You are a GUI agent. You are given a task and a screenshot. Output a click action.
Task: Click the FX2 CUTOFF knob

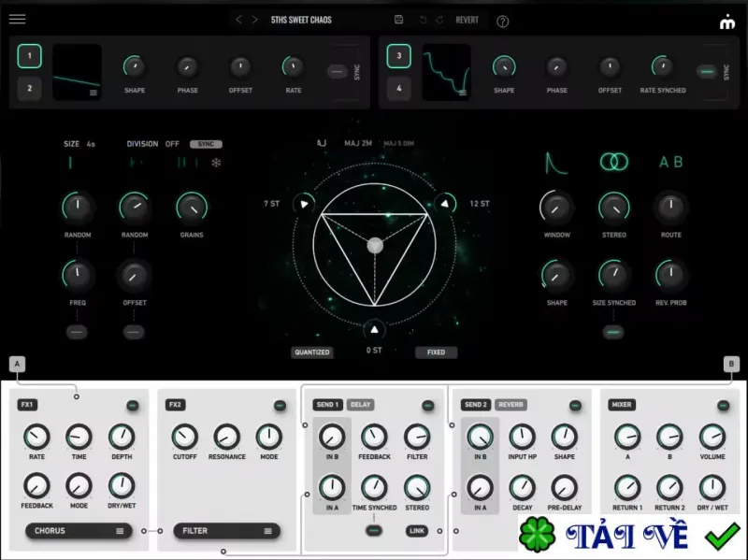184,436
